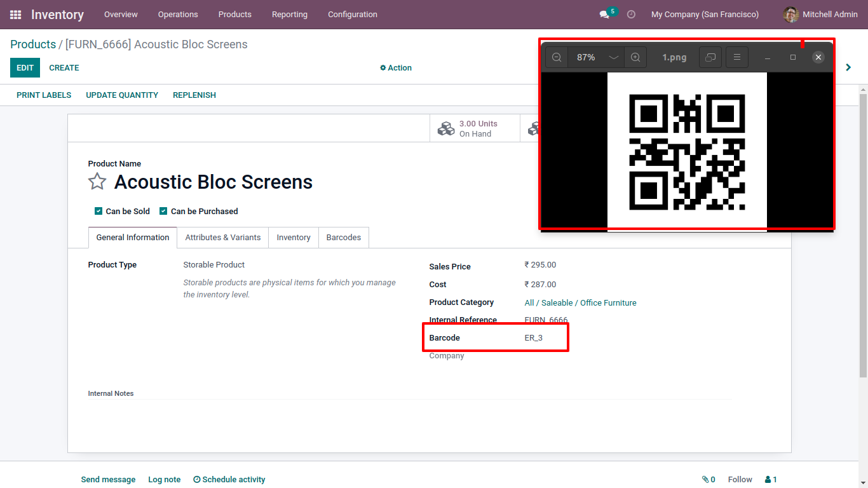
Task: Click the EDIT button
Action: (25, 67)
